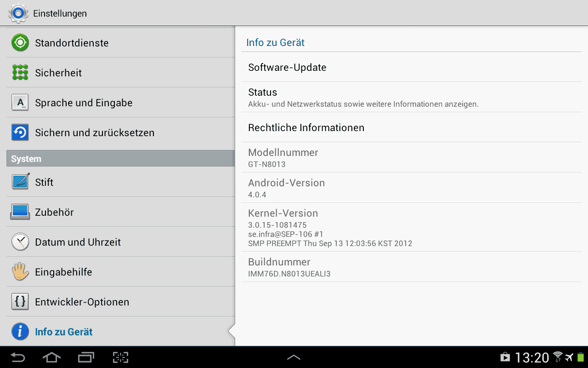Click the Info zu Gerät info icon

pos(20,332)
